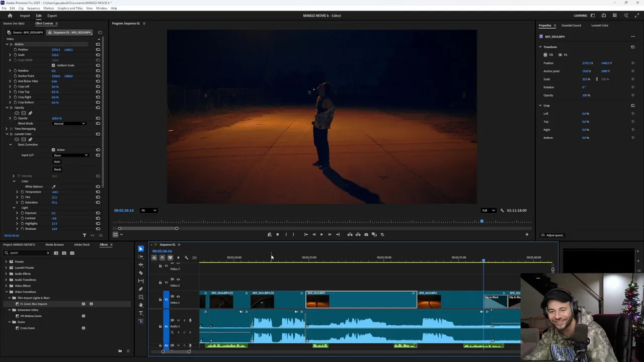
Task: Select the Pen tool in the timeline toolbar
Action: [x=141, y=289]
